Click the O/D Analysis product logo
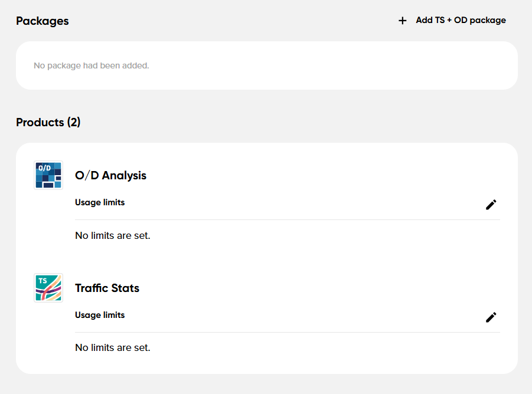532x394 pixels. pyautogui.click(x=48, y=175)
